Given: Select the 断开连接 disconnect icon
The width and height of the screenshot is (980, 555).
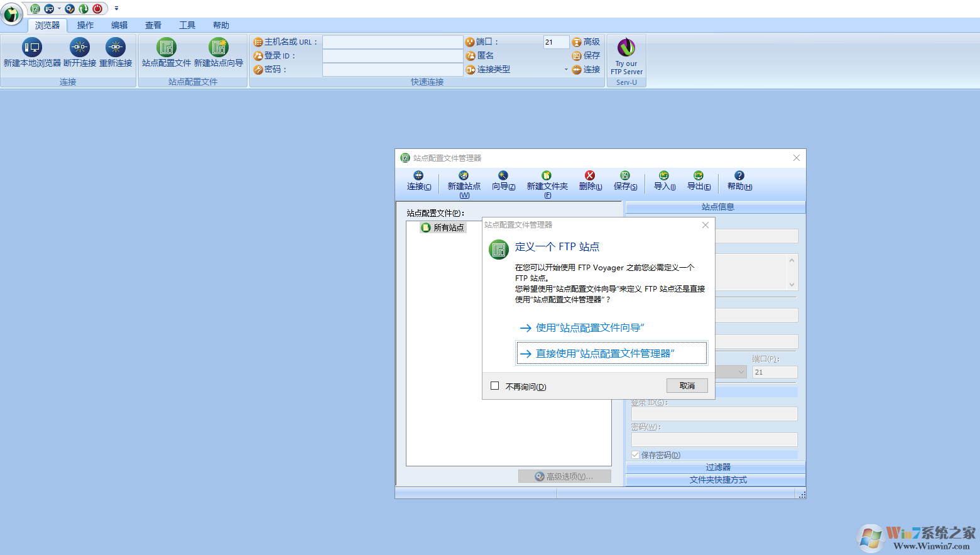Looking at the screenshot, I should pyautogui.click(x=80, y=53).
